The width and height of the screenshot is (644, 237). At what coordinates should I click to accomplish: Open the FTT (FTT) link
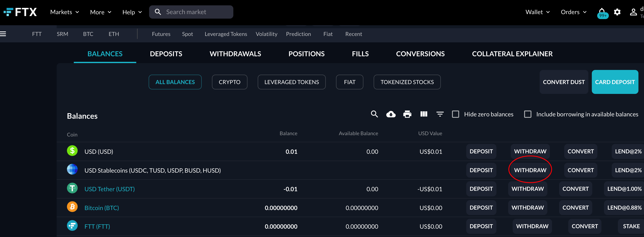point(97,227)
